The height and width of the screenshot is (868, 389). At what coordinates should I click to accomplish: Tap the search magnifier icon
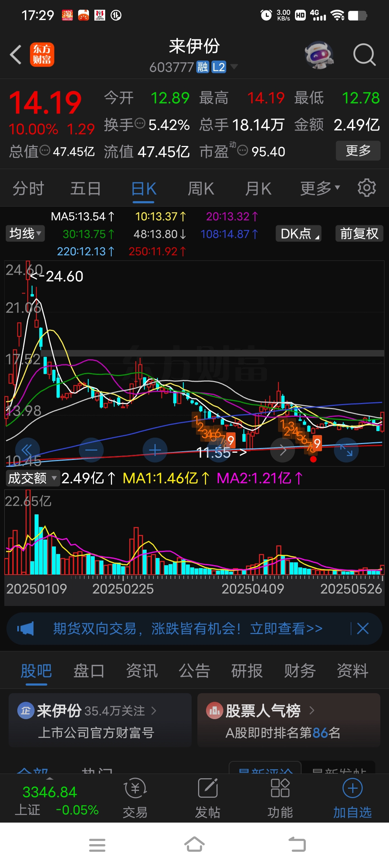365,55
